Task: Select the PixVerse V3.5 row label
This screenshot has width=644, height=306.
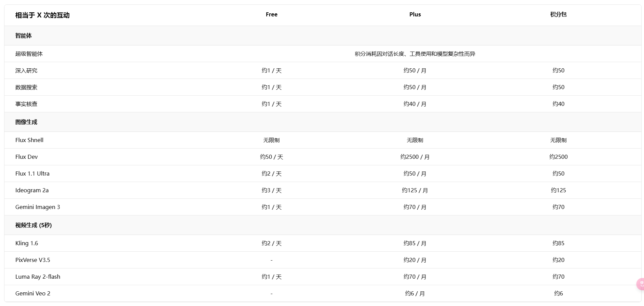Action: tap(33, 260)
